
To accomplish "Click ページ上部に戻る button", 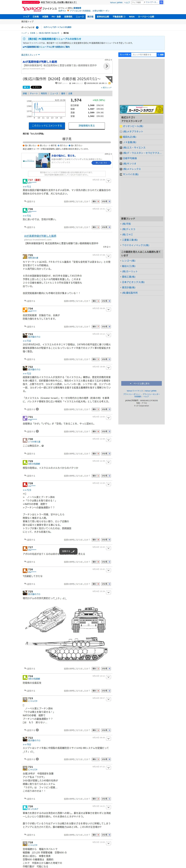I will click(x=141, y=384).
